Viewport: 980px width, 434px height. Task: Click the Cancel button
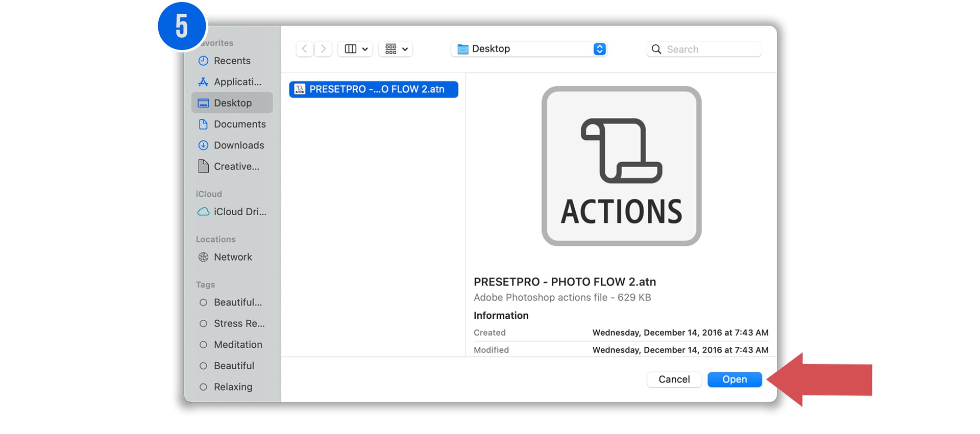tap(674, 379)
